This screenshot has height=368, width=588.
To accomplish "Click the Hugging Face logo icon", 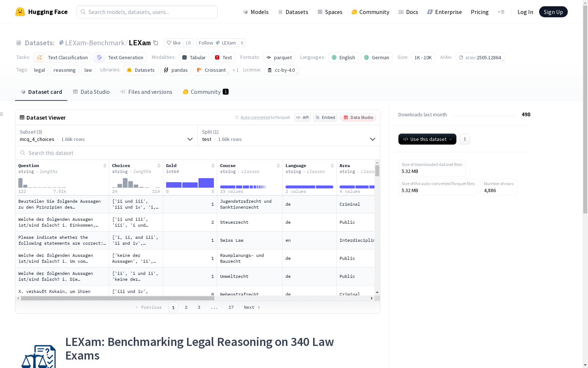I will click(x=20, y=12).
